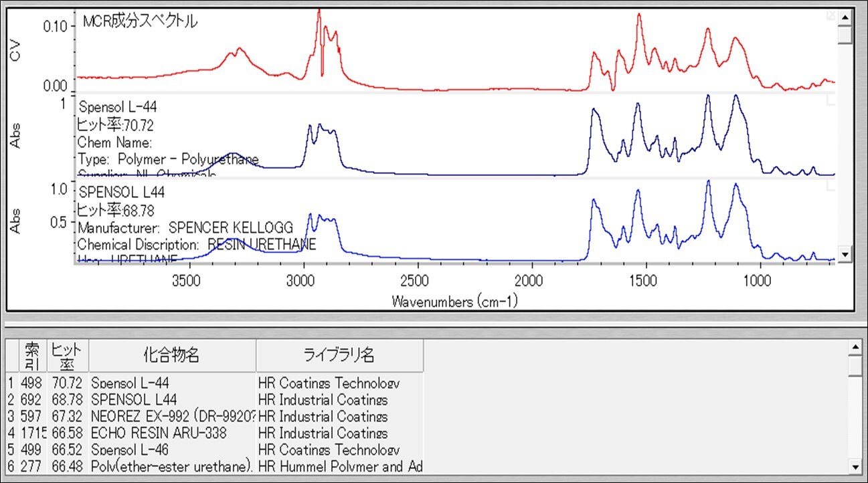Image resolution: width=868 pixels, height=483 pixels.
Task: Select table row 2 compound SPENSOL L44
Action: [x=135, y=400]
